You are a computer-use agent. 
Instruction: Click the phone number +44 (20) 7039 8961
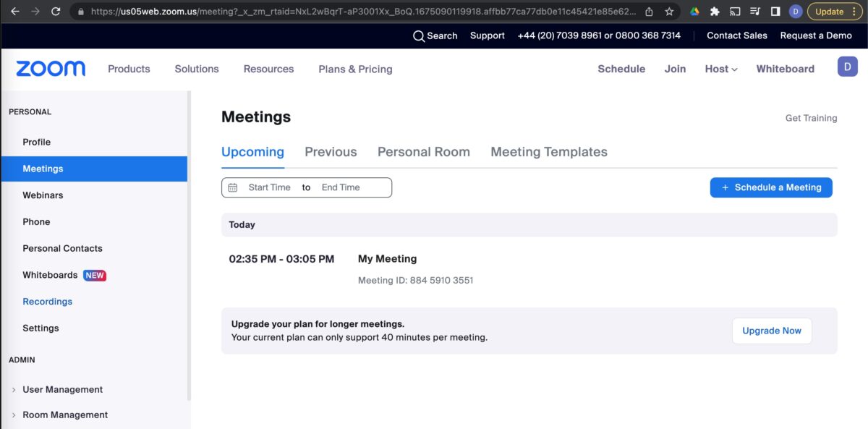[559, 35]
